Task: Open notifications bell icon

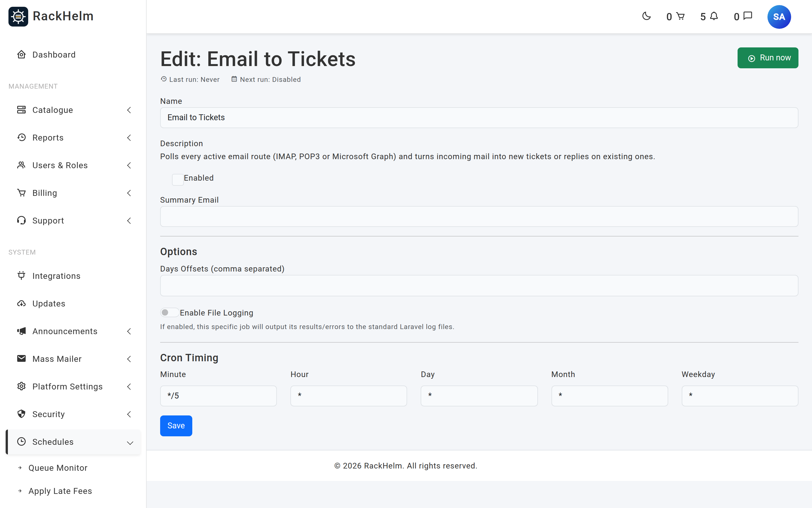Action: pos(714,16)
